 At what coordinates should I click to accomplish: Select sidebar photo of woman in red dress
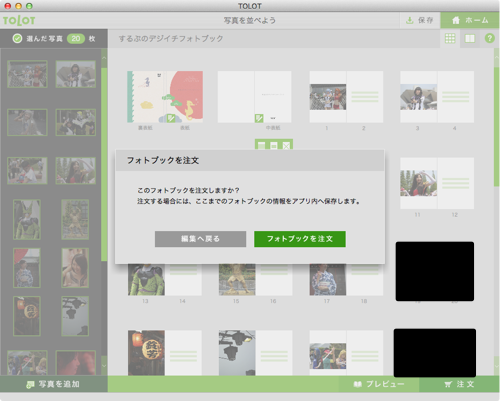[76, 171]
